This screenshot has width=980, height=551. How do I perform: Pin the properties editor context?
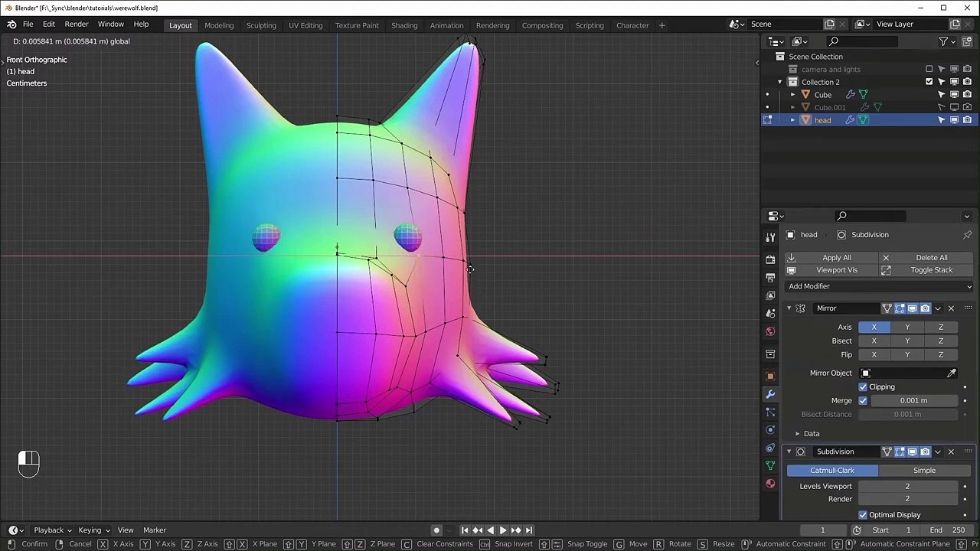[967, 235]
